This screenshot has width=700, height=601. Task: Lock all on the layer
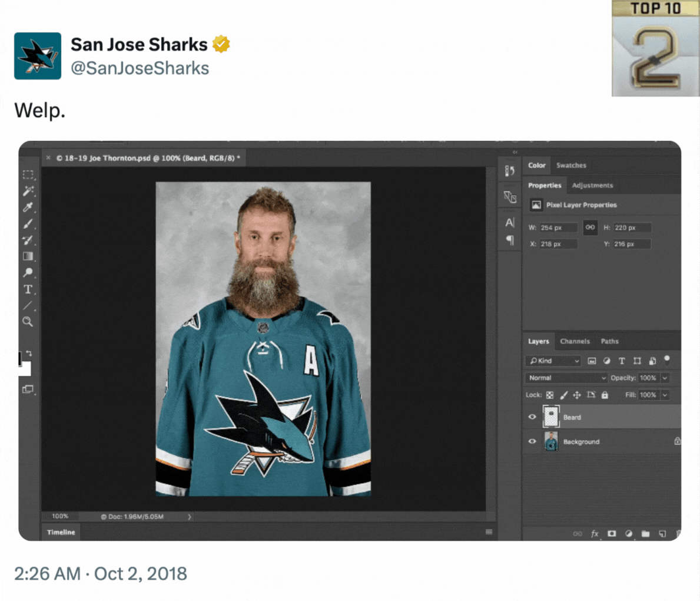pyautogui.click(x=605, y=395)
